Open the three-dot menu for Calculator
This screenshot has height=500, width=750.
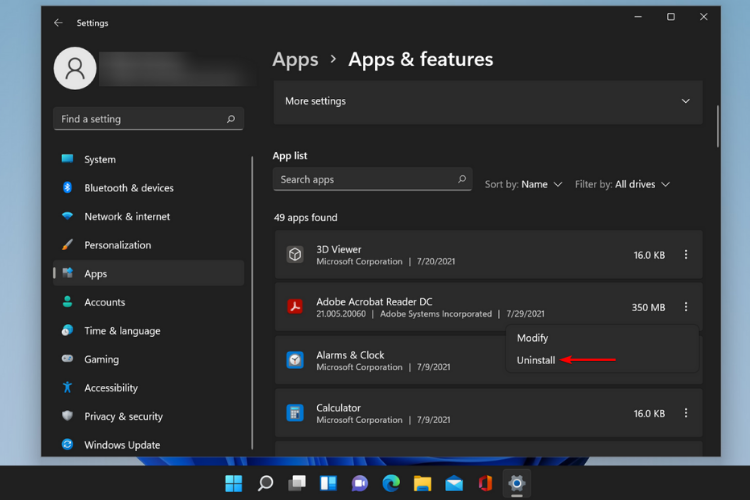686,413
